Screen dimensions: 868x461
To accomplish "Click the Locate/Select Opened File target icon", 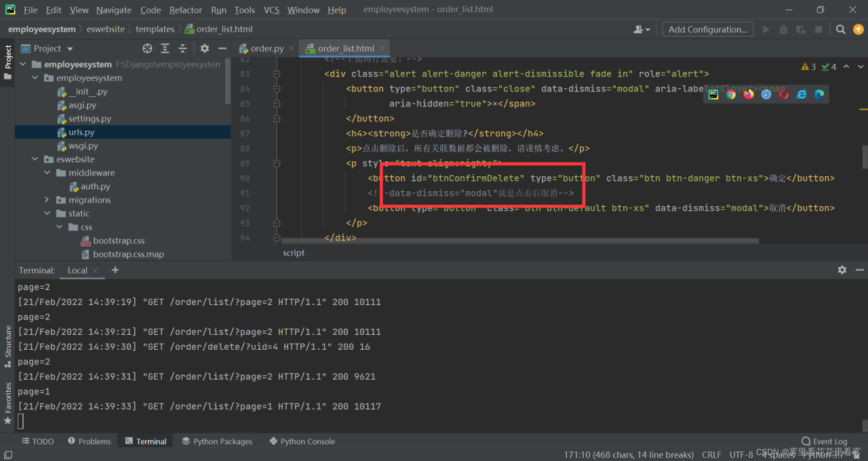I will tap(147, 48).
